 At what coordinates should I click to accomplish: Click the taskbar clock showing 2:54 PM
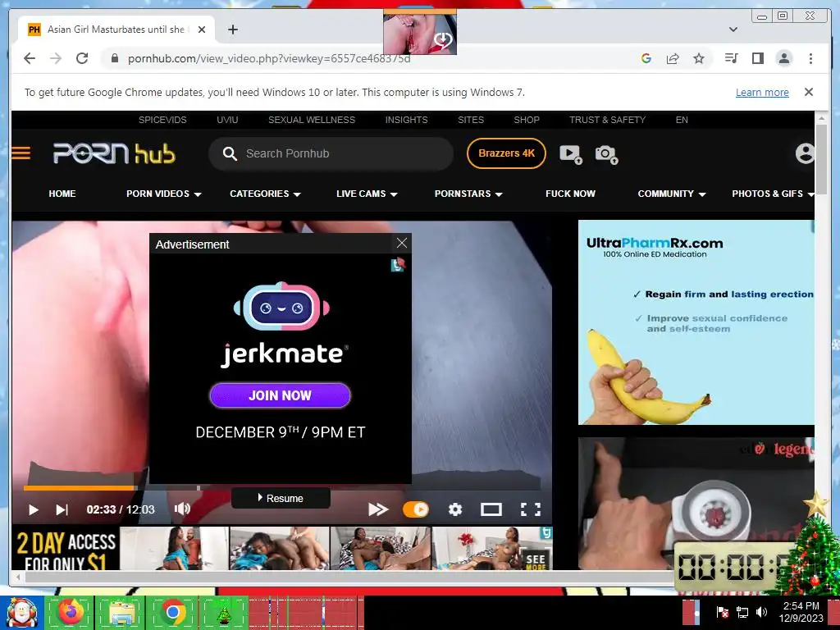(801, 612)
